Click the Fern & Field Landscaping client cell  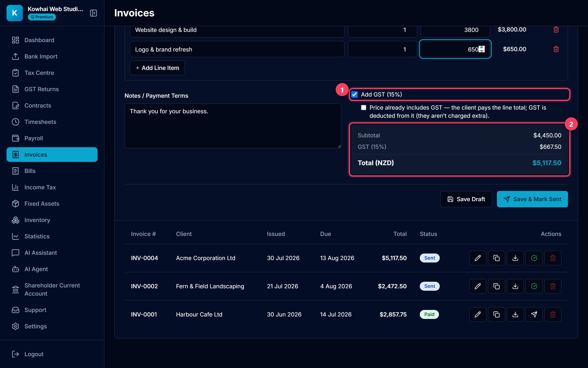[x=210, y=286]
